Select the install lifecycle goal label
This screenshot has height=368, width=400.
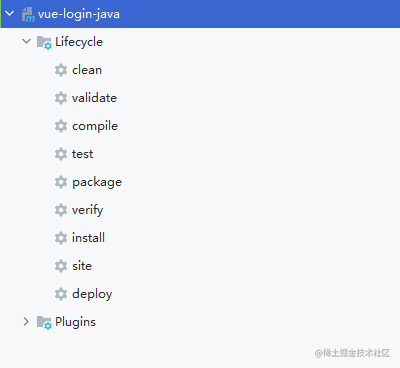[88, 238]
